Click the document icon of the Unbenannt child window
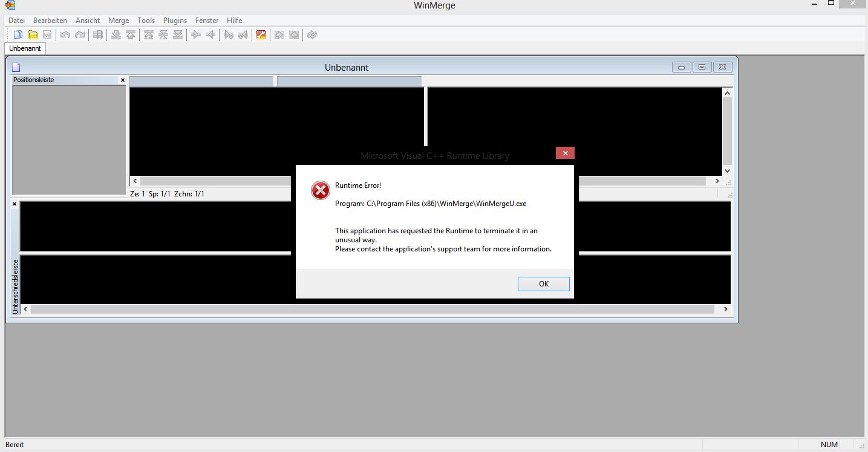Screen dimensions: 868x452 click(16, 68)
